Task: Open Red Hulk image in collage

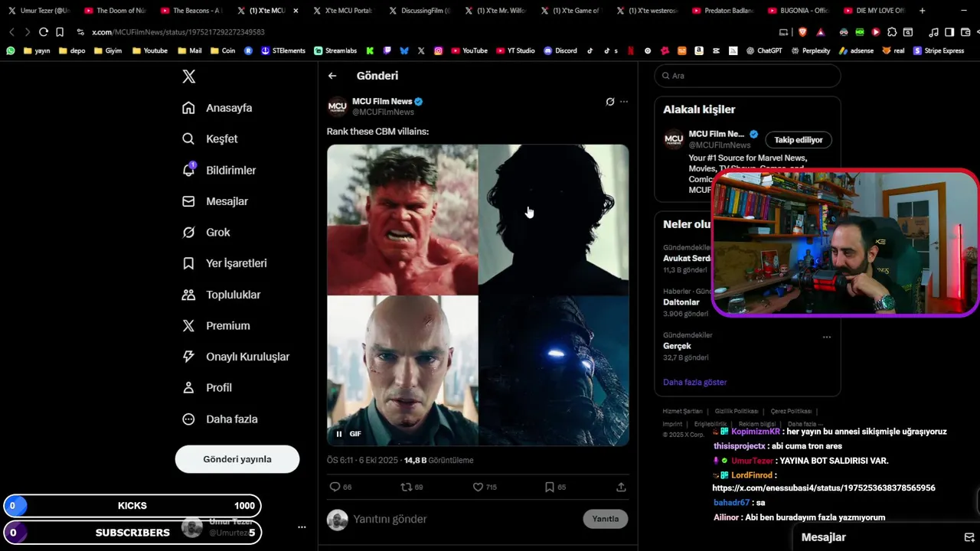Action: [403, 220]
